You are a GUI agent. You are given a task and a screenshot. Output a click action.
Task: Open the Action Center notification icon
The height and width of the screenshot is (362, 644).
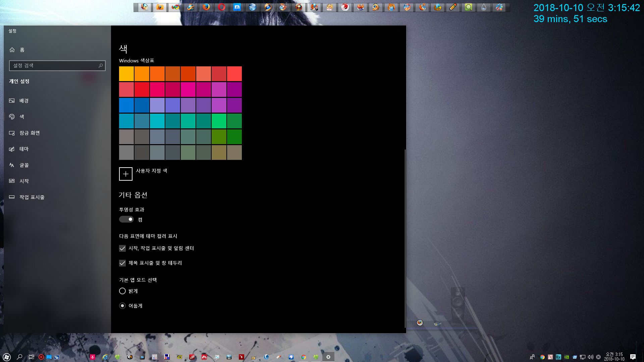point(633,357)
